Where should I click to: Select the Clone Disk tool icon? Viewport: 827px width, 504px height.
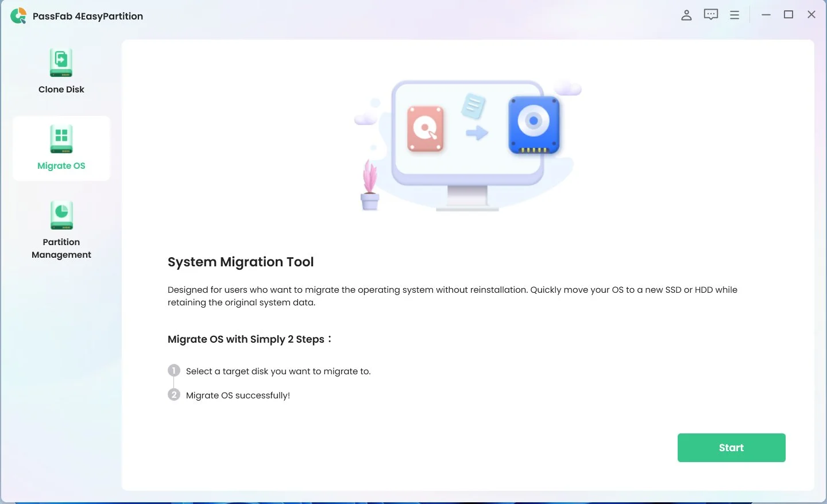click(x=61, y=62)
